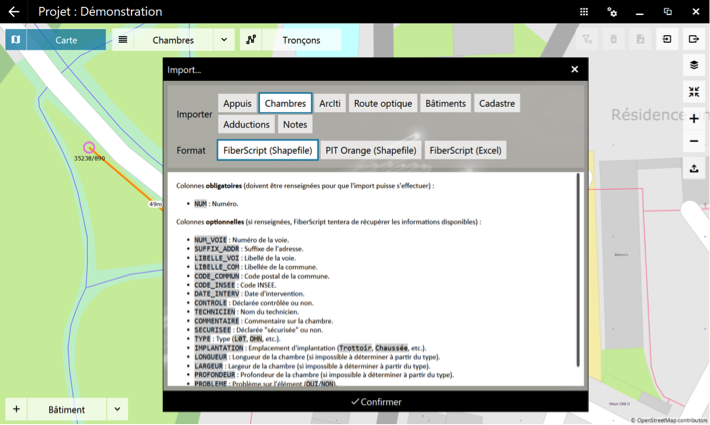Click the Bâtiment add button label
Image resolution: width=710 pixels, height=425 pixels.
pyautogui.click(x=67, y=409)
